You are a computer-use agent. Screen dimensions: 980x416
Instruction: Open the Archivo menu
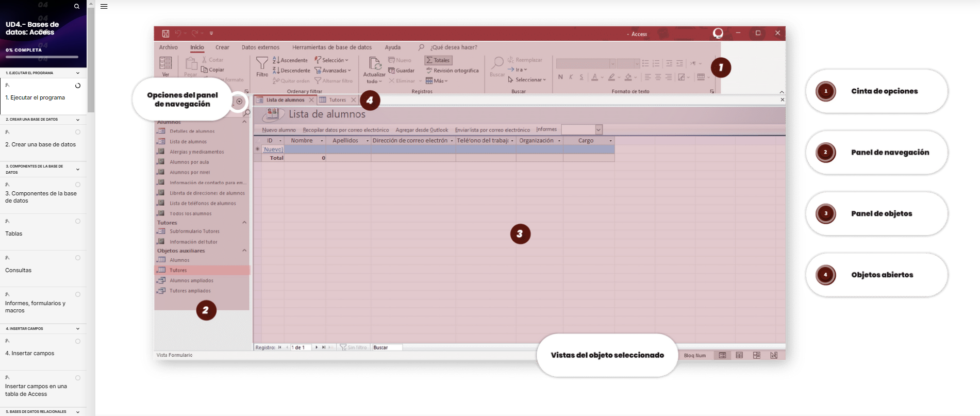click(168, 47)
